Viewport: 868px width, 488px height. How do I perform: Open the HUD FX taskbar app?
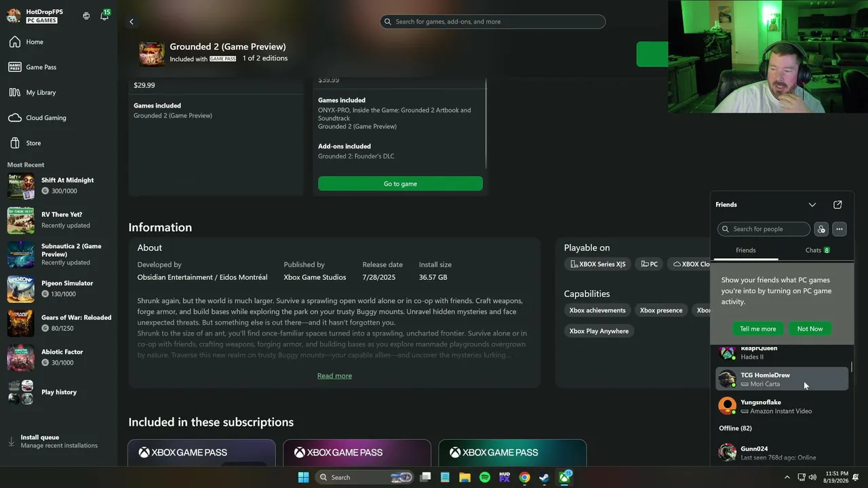click(x=505, y=477)
